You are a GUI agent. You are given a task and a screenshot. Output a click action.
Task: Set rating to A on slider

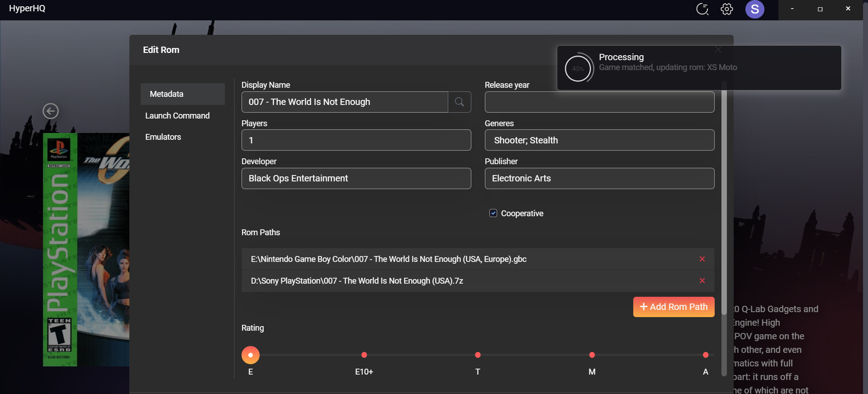click(x=706, y=355)
